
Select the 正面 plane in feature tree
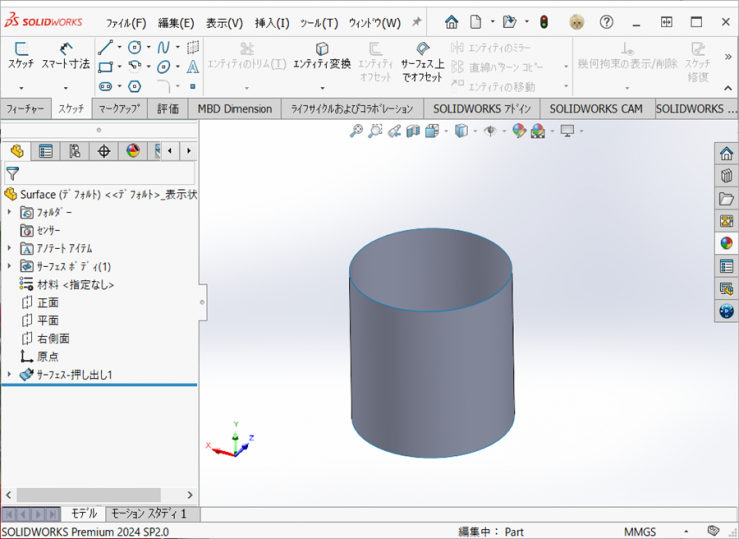coord(48,302)
